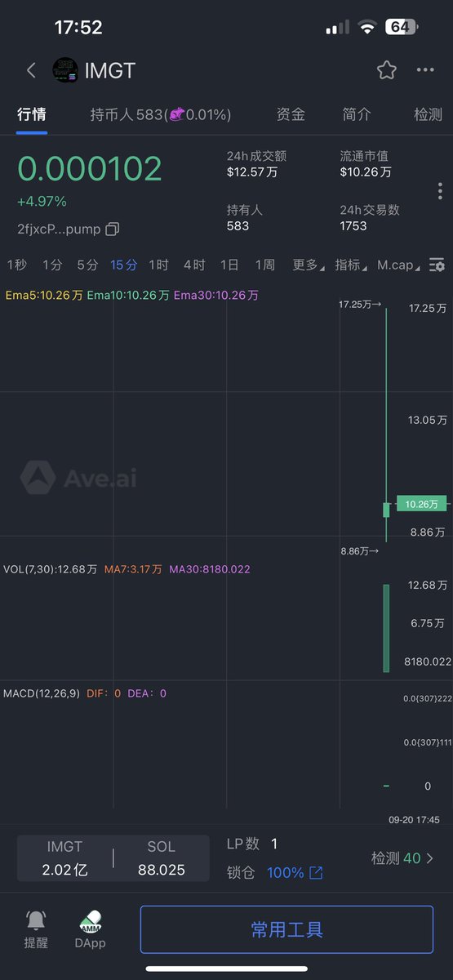Switch chart to 1时 interval

158,265
